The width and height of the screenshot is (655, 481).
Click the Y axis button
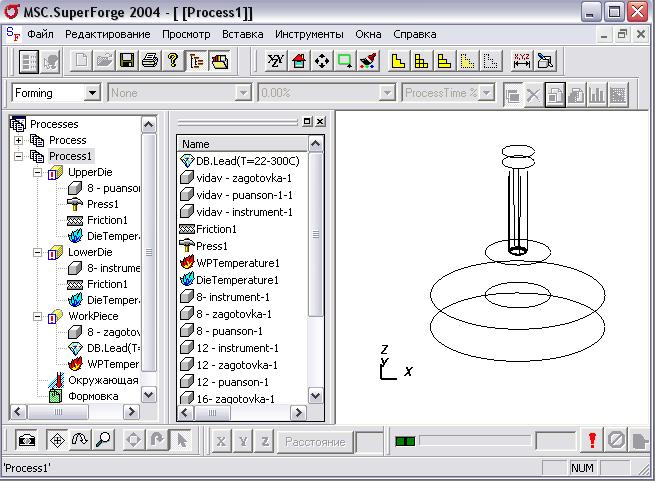tap(243, 441)
